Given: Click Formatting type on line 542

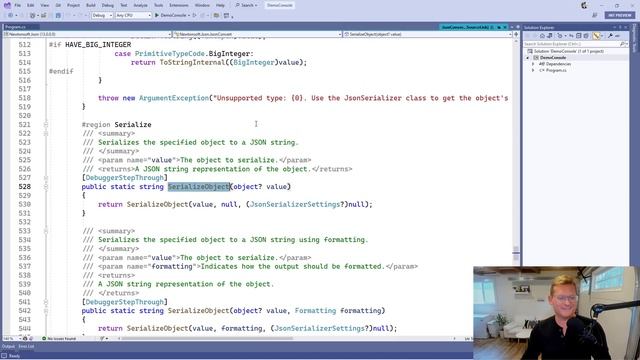Looking at the screenshot, I should (x=315, y=311).
